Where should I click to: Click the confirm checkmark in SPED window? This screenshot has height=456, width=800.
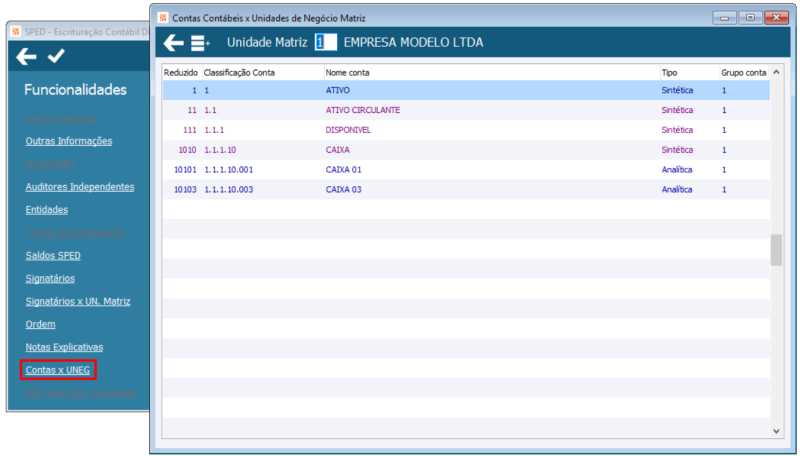tap(56, 56)
